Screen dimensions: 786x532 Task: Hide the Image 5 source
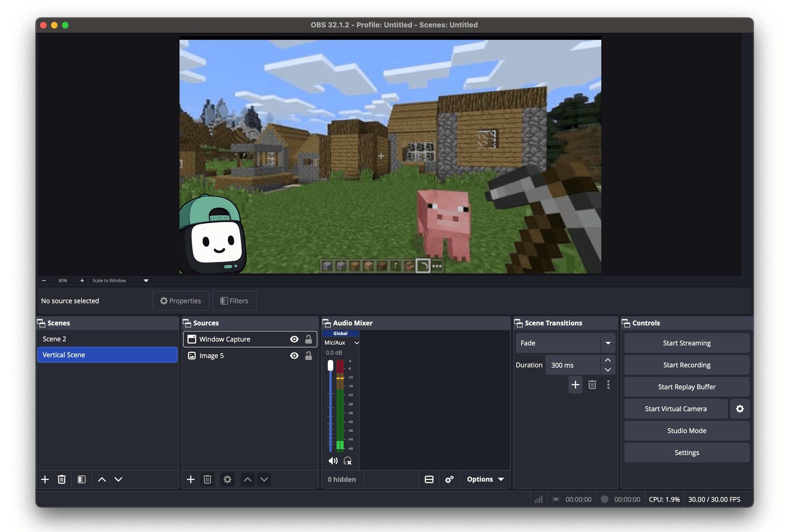tap(294, 356)
